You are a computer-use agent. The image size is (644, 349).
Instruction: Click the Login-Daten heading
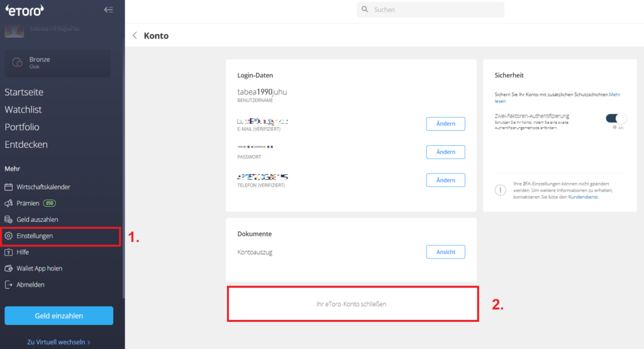(x=255, y=75)
